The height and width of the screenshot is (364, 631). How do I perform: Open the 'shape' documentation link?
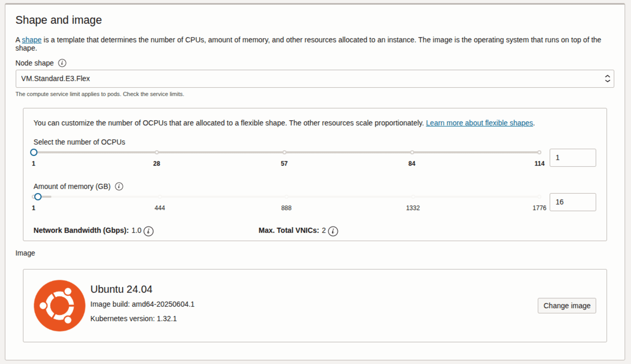pyautogui.click(x=32, y=40)
